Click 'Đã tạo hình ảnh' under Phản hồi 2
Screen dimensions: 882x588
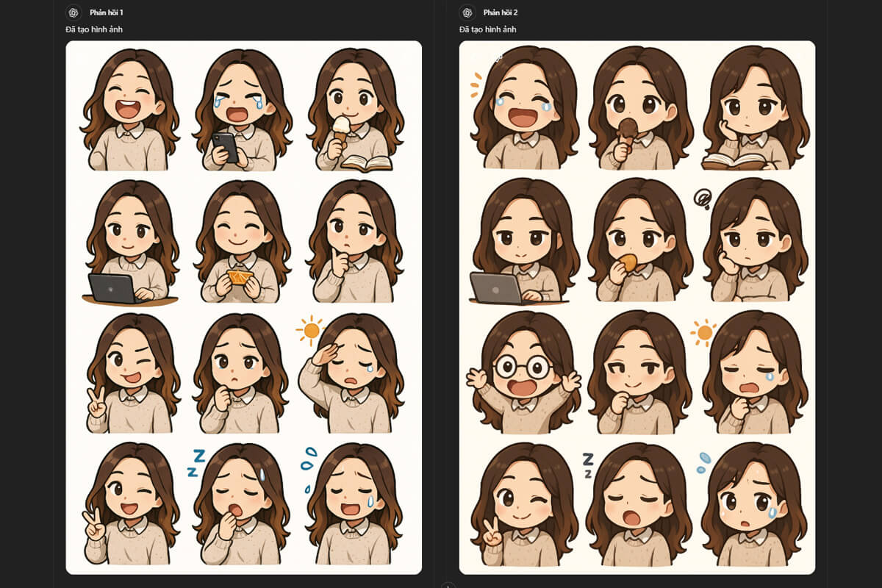point(488,29)
